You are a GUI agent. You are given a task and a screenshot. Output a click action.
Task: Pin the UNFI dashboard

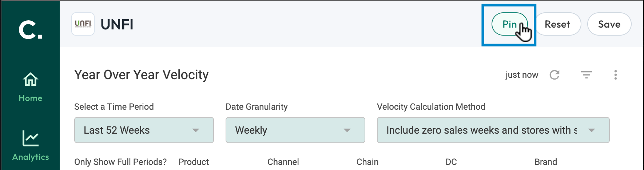point(509,24)
